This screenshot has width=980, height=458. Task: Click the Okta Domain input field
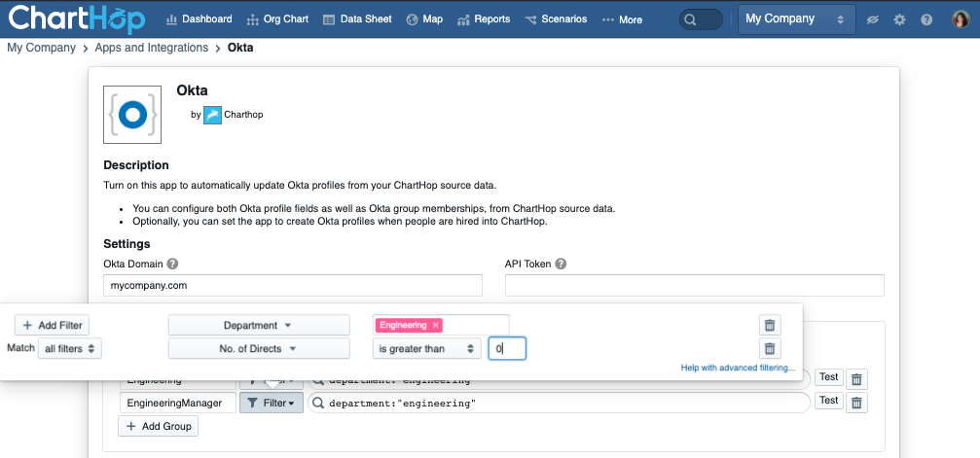293,286
